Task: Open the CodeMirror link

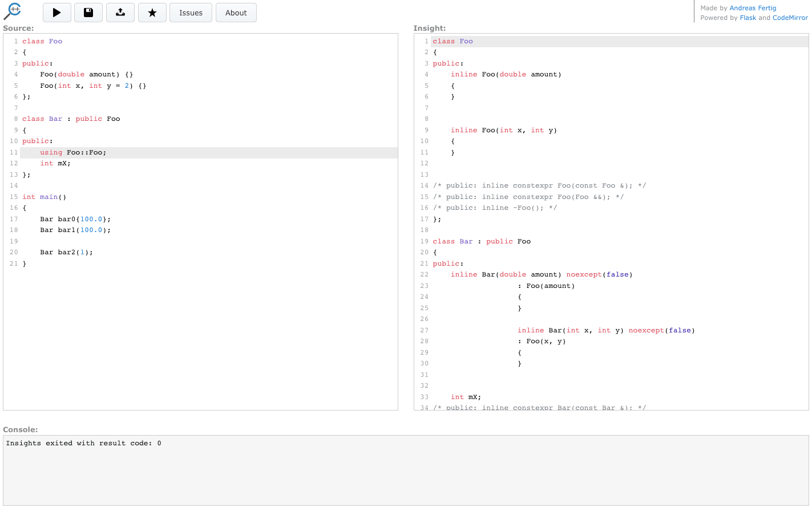Action: click(790, 18)
